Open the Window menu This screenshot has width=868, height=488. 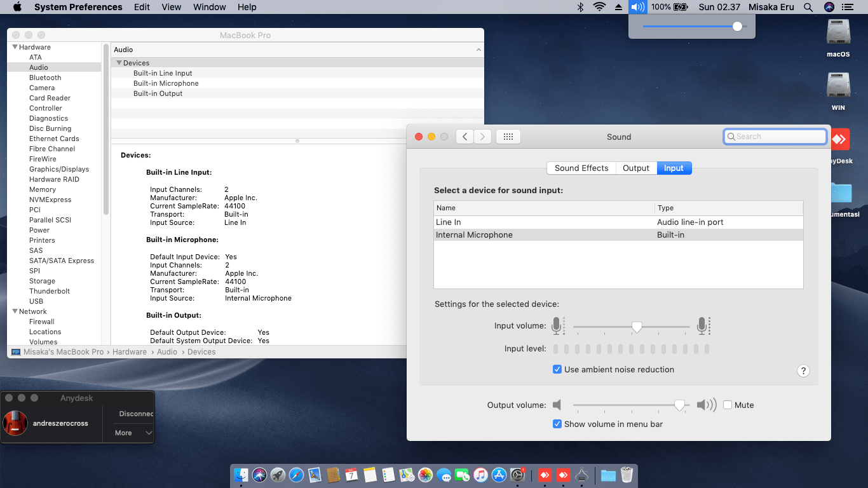tap(209, 7)
